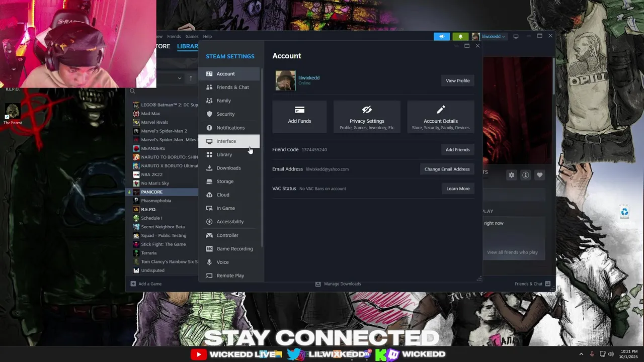Click the Recycle Bin desktop icon
The image size is (644, 362).
(x=624, y=212)
